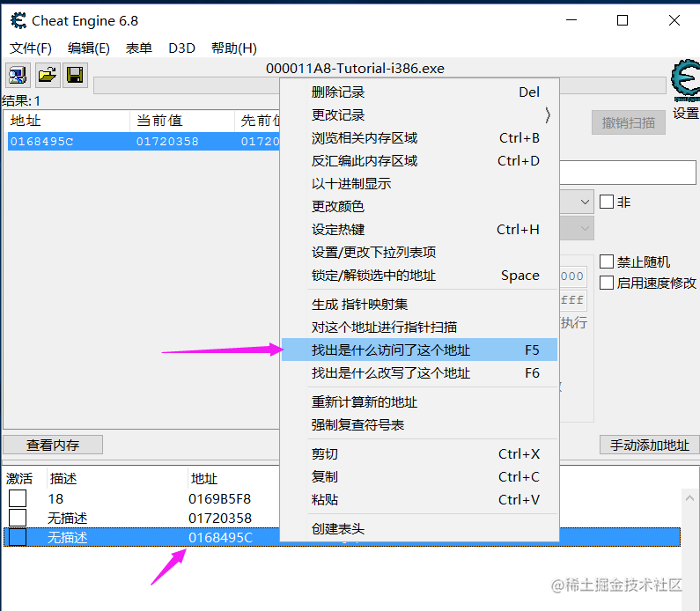Toggle active checkbox for address 0168495C
700x611 pixels.
click(18, 537)
